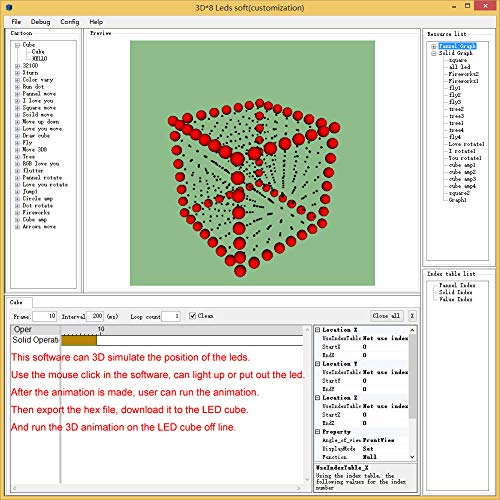Select Pannel move in Cartoon list

[x=39, y=94]
